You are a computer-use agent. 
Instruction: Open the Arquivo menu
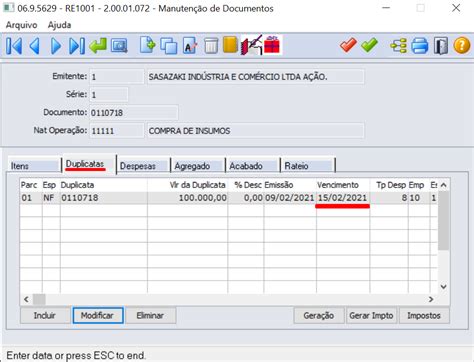point(22,25)
